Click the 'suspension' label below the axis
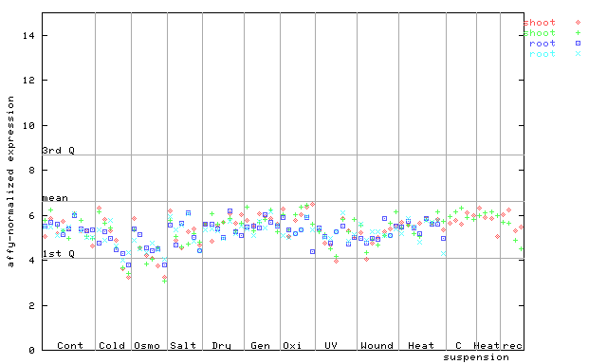Viewport: 607px width, 364px height. point(476,357)
